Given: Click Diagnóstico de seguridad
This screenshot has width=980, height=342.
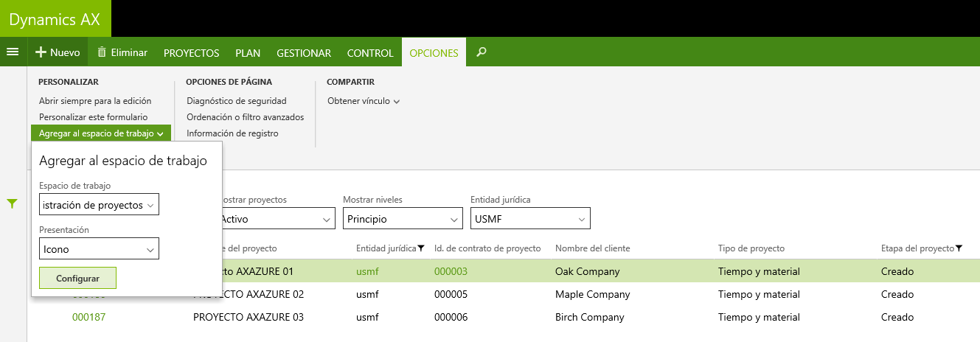Looking at the screenshot, I should pos(237,101).
